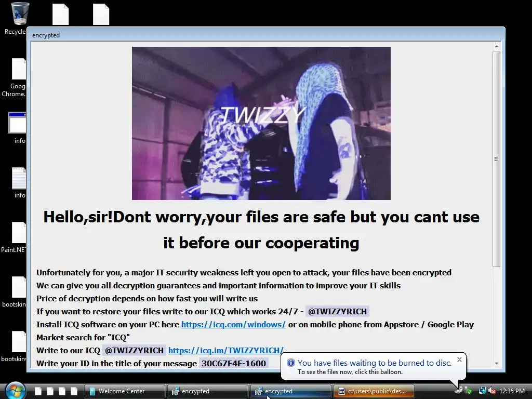
Task: Click the 'encrypted' window title bar text
Action: point(46,35)
